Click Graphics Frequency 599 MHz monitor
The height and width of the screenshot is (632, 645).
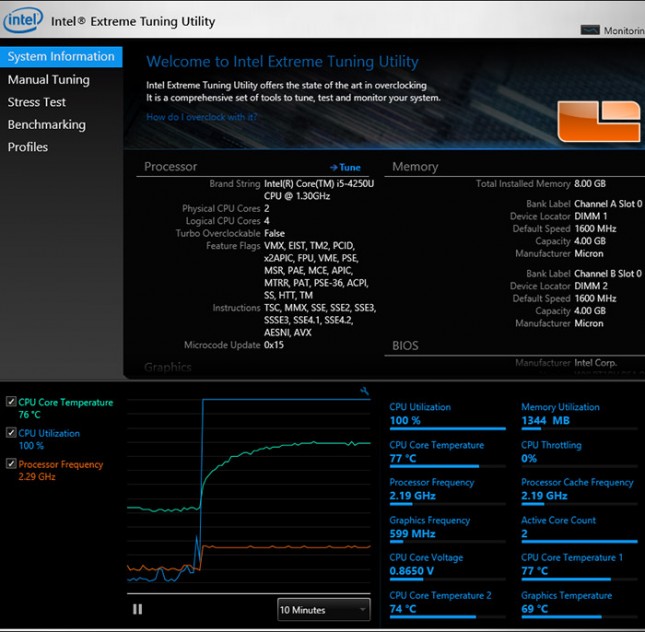point(448,529)
